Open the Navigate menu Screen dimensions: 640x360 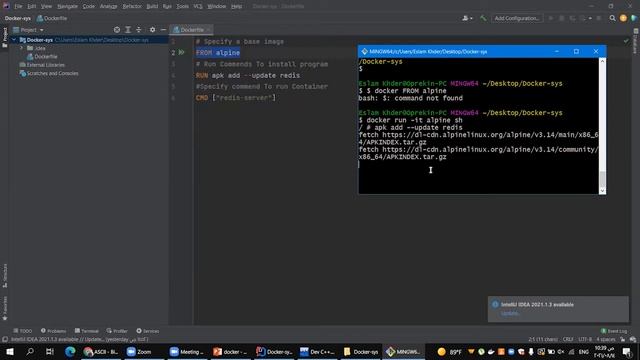pyautogui.click(x=67, y=7)
